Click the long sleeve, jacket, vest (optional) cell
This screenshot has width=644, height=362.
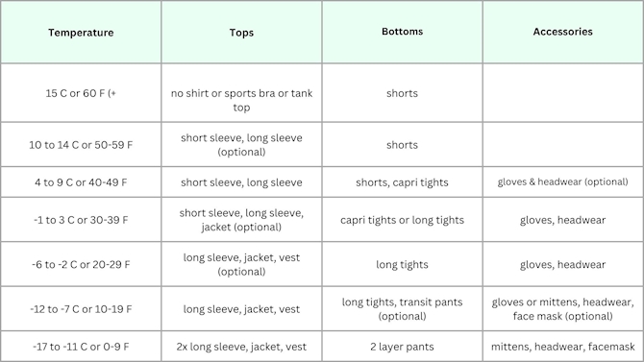click(241, 264)
